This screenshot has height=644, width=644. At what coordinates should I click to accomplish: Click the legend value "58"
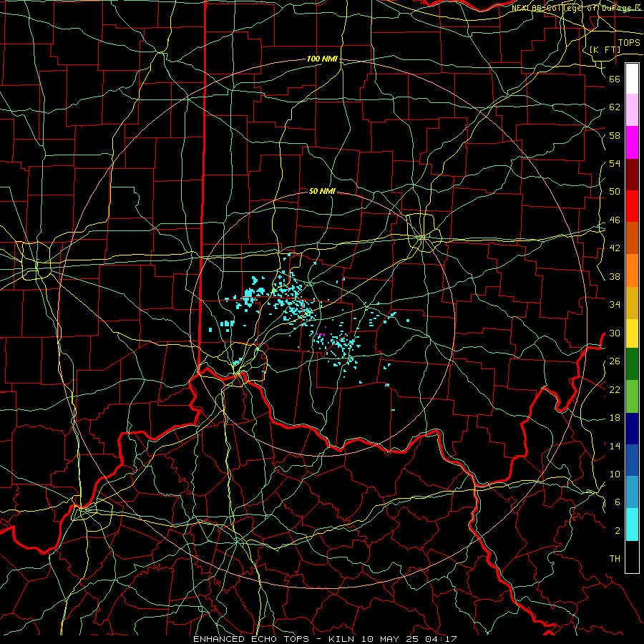point(615,135)
